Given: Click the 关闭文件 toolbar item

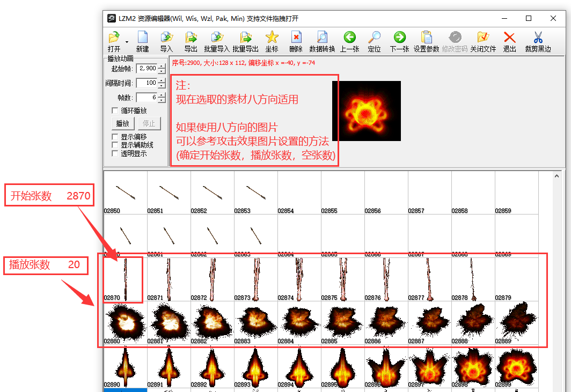Looking at the screenshot, I should point(483,38).
